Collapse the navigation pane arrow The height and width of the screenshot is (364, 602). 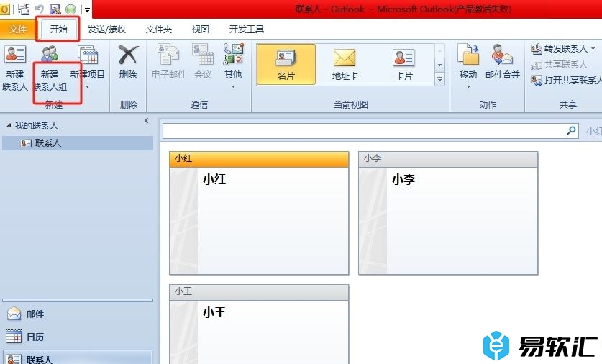pyautogui.click(x=146, y=121)
